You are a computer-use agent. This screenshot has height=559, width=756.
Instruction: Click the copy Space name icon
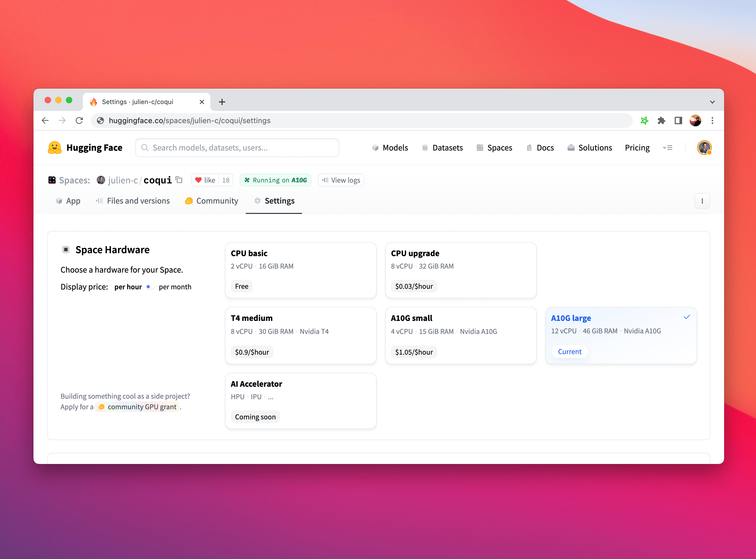click(179, 180)
